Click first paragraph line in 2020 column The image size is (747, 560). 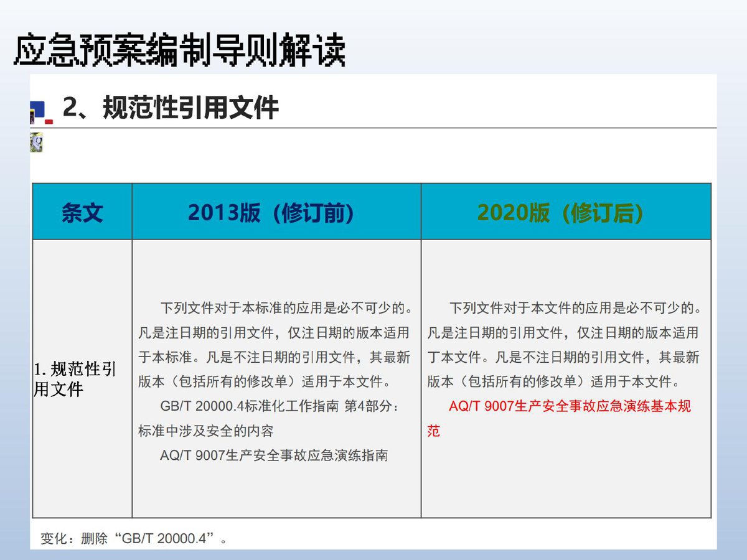(x=576, y=308)
